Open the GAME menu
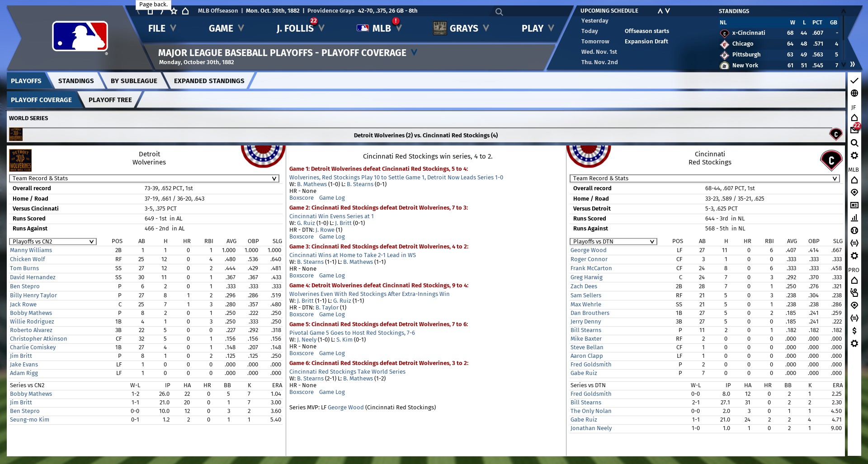 [x=226, y=28]
